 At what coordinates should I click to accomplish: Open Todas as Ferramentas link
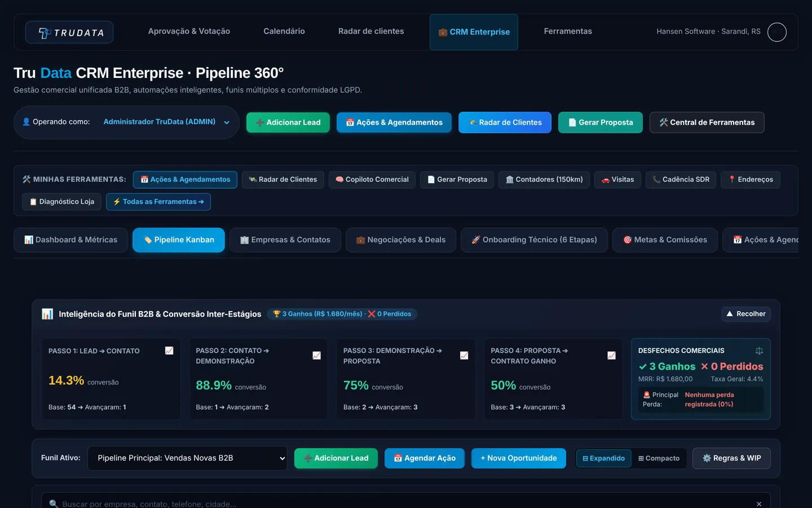(158, 202)
